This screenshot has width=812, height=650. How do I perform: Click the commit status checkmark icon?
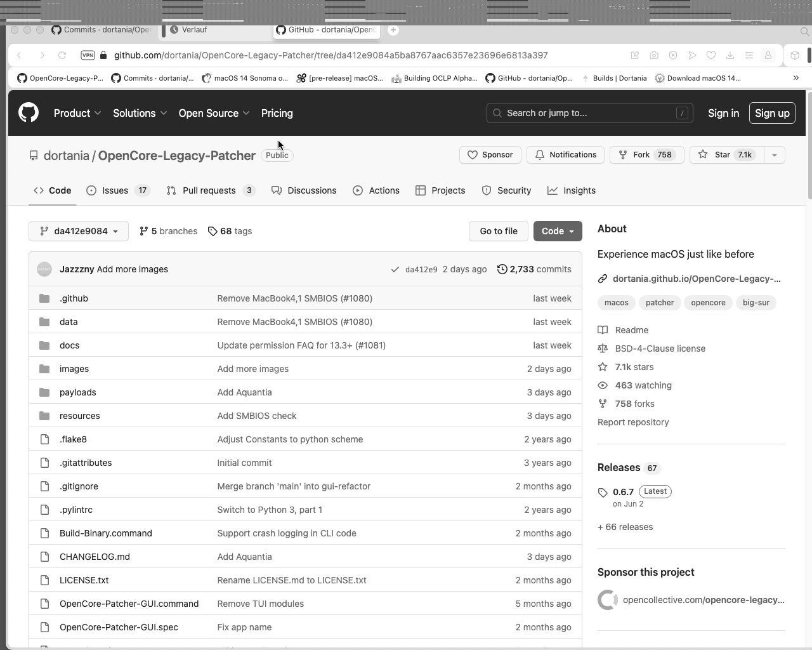pos(395,269)
